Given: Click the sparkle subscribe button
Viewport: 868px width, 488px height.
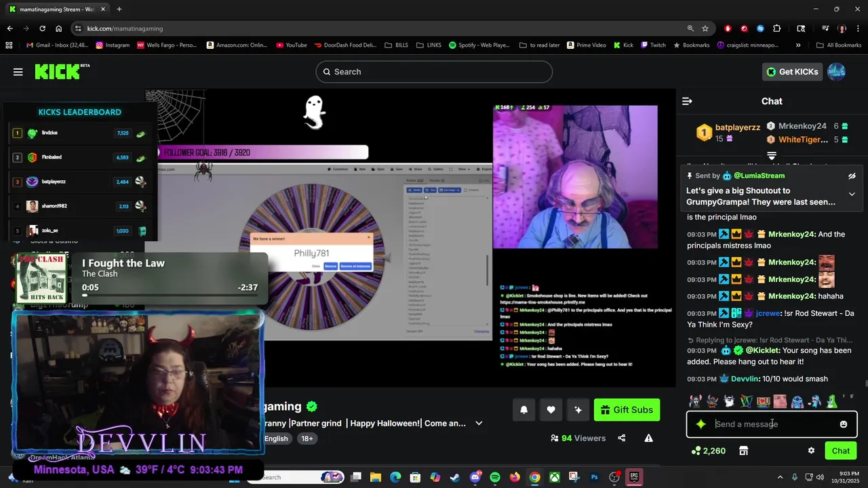Looking at the screenshot, I should (578, 409).
